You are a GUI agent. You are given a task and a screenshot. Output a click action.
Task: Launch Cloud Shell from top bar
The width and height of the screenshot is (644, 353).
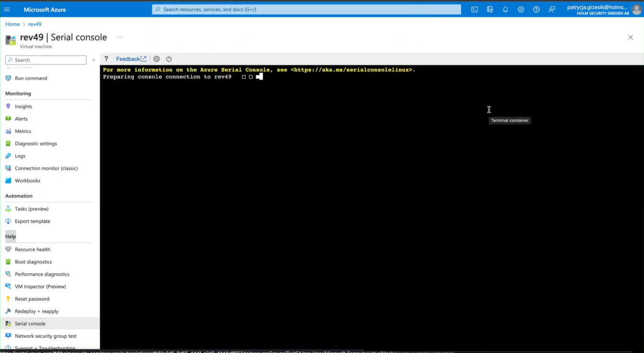tap(474, 10)
